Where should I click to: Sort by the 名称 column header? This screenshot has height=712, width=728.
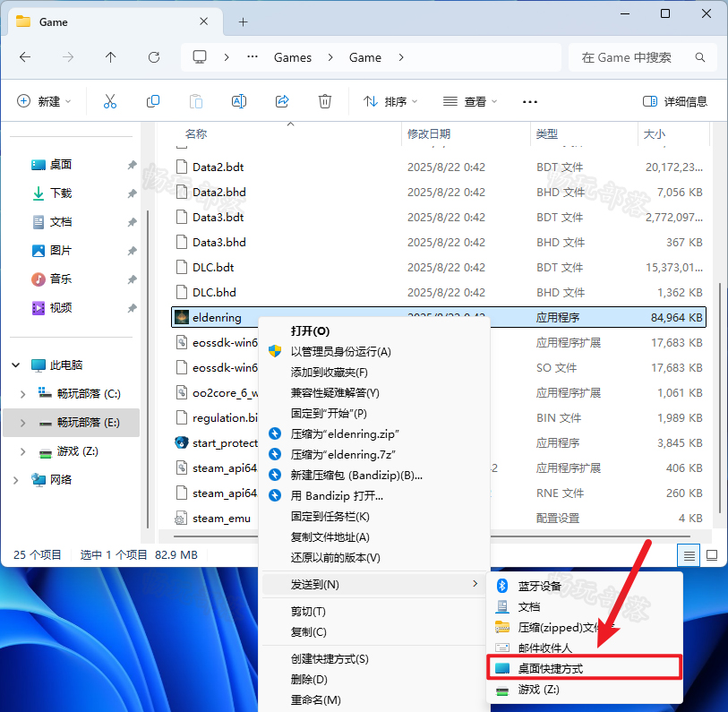[196, 133]
